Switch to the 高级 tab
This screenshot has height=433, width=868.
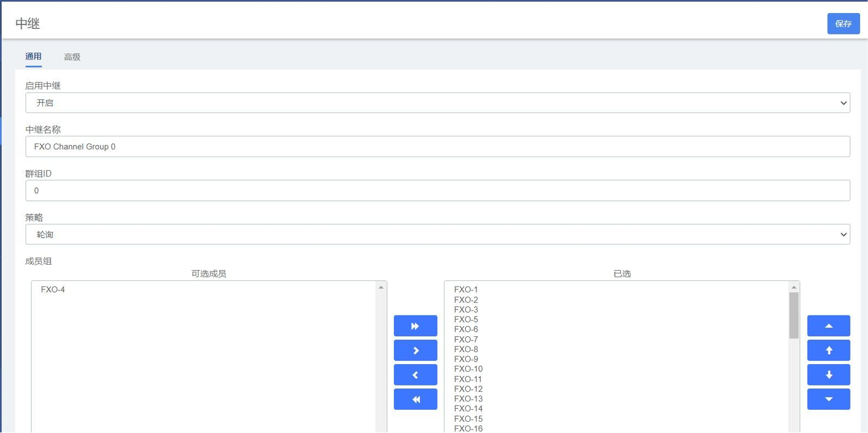point(72,57)
